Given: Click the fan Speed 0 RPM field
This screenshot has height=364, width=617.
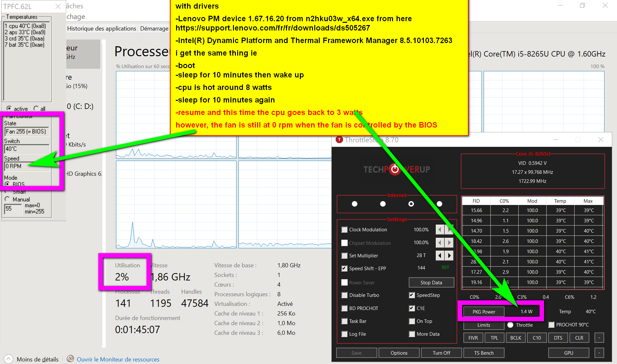Looking at the screenshot, I should (27, 166).
